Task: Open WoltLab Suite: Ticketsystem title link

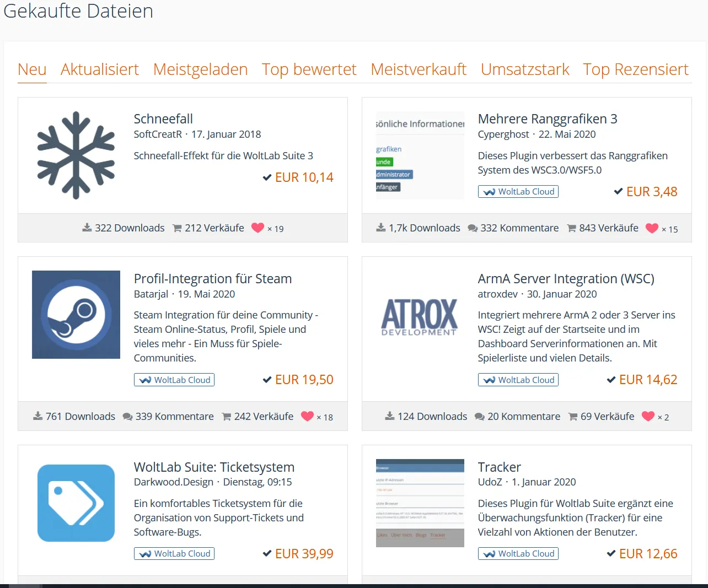Action: tap(214, 467)
